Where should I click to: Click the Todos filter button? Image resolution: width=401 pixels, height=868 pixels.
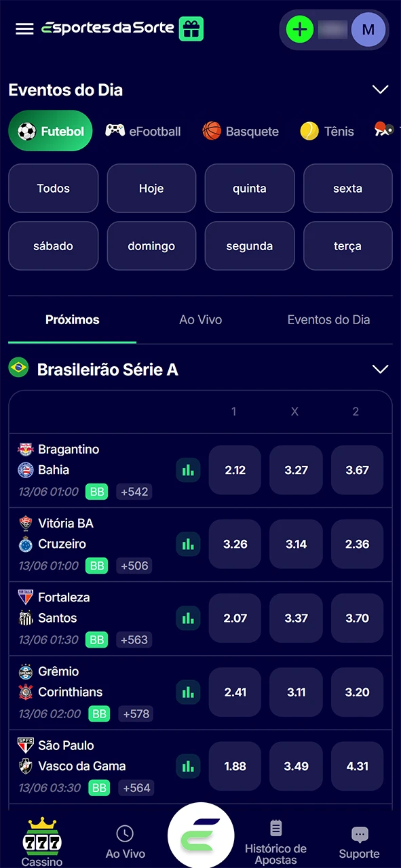pos(53,188)
